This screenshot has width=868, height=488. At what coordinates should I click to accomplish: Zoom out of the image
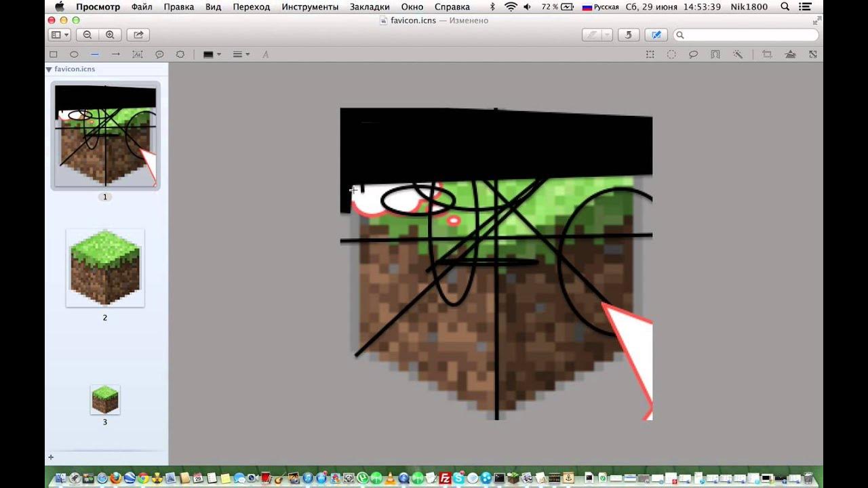87,35
